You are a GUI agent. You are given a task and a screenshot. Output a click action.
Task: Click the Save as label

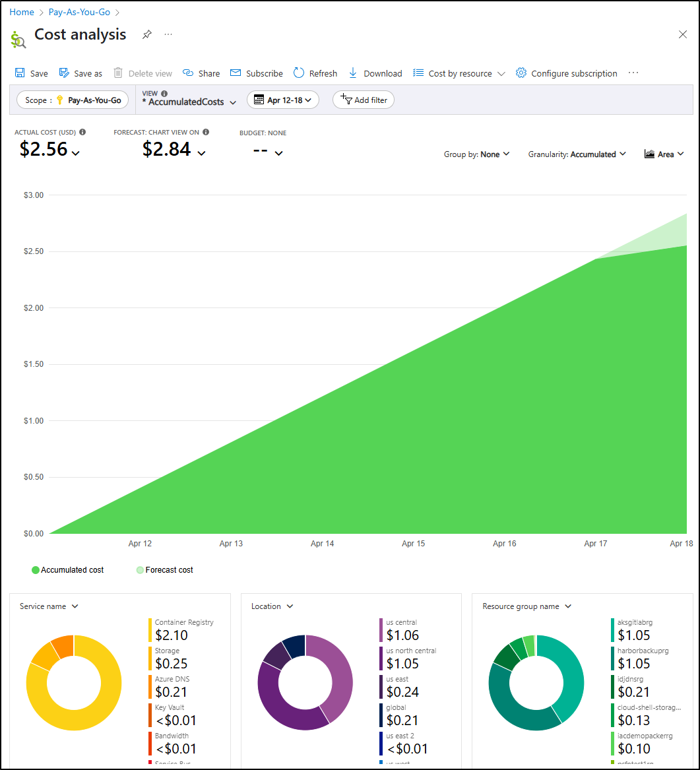(88, 74)
